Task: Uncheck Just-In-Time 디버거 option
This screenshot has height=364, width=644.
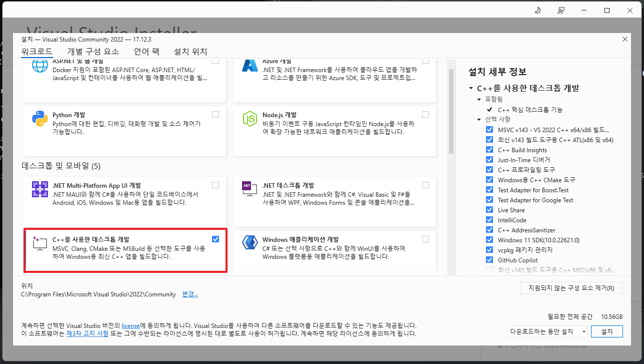Action: click(x=489, y=160)
